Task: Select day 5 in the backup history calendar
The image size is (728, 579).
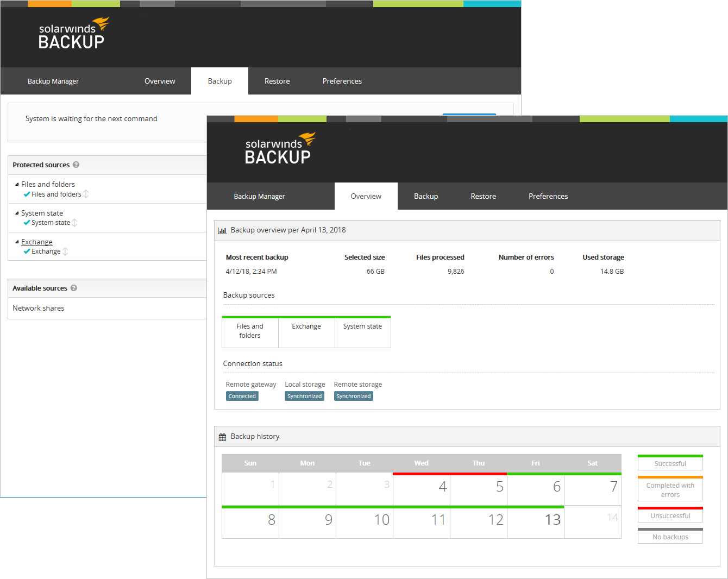Action: pyautogui.click(x=479, y=489)
